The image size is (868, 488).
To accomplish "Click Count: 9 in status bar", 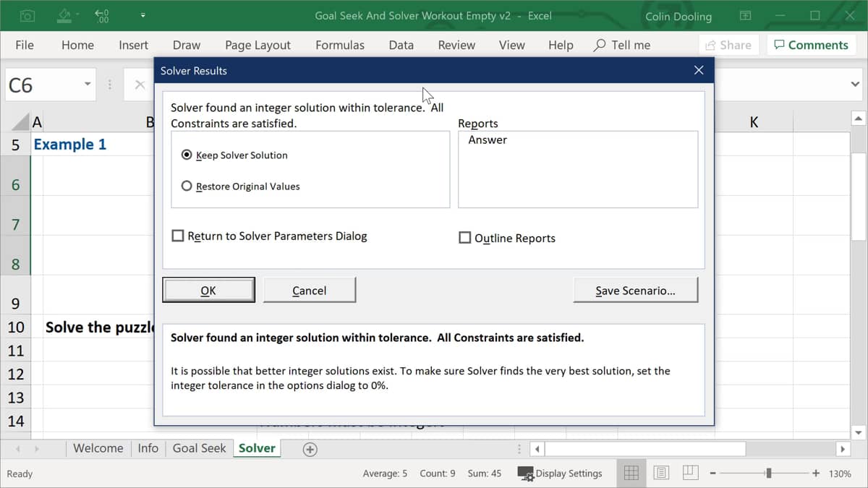I will [438, 474].
